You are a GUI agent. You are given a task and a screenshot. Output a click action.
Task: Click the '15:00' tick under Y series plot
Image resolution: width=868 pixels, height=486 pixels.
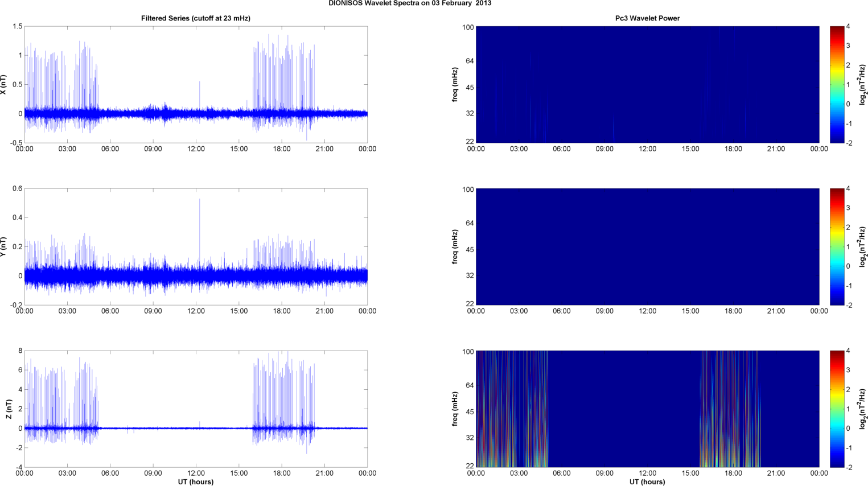pos(238,311)
